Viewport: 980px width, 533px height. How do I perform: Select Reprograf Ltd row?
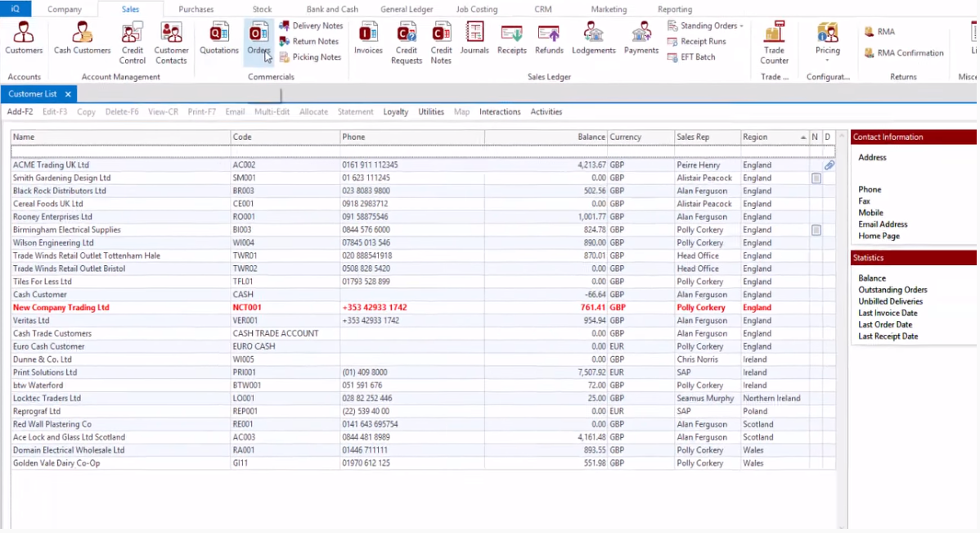pyautogui.click(x=422, y=412)
